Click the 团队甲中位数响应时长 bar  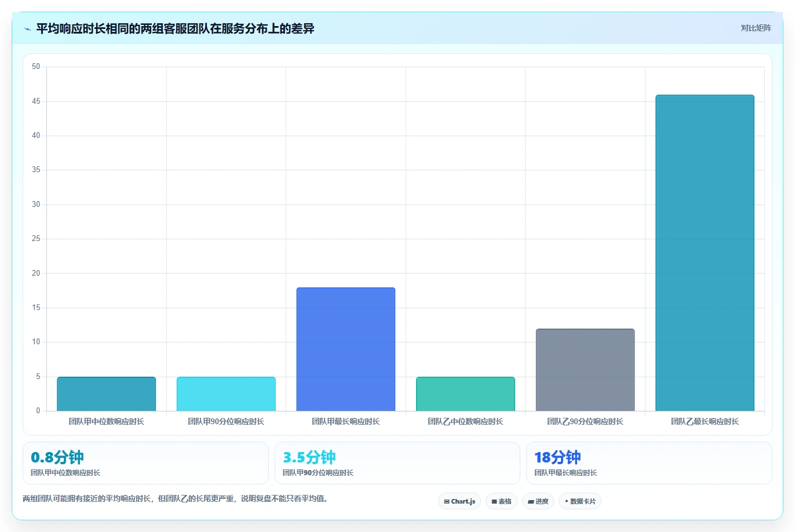[x=106, y=394]
